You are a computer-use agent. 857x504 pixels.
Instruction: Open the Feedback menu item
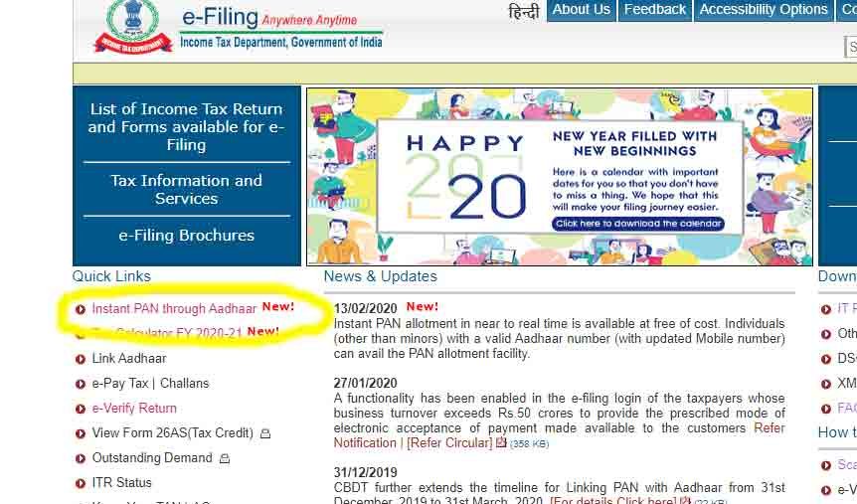pyautogui.click(x=655, y=10)
